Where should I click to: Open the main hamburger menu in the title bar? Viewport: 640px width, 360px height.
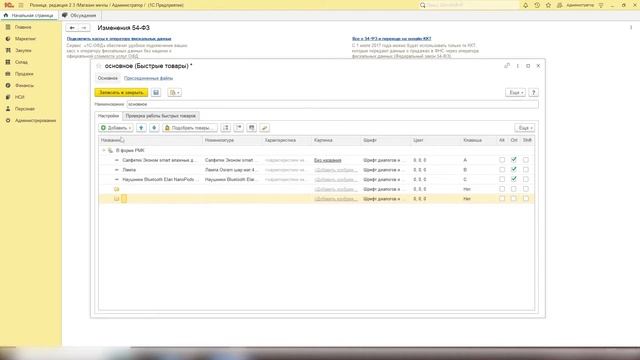click(x=21, y=5)
